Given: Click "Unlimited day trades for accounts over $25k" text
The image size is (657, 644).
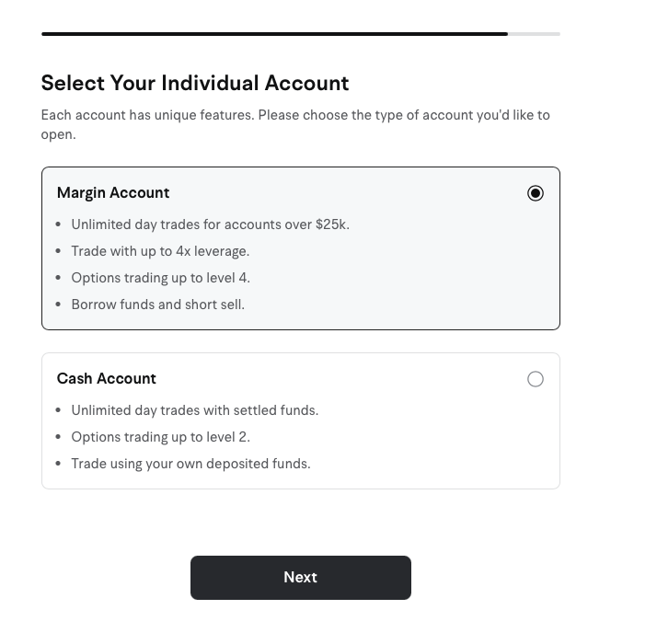Looking at the screenshot, I should tap(210, 224).
